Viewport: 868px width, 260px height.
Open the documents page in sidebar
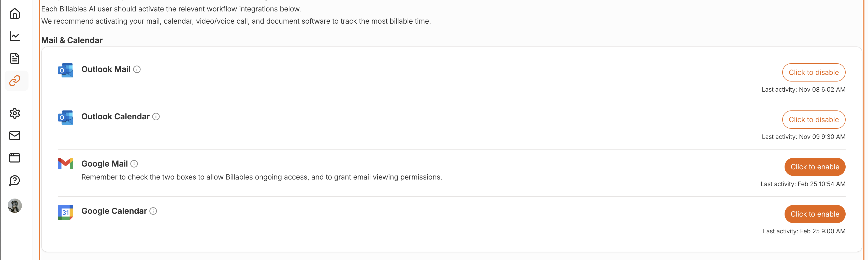[x=15, y=58]
